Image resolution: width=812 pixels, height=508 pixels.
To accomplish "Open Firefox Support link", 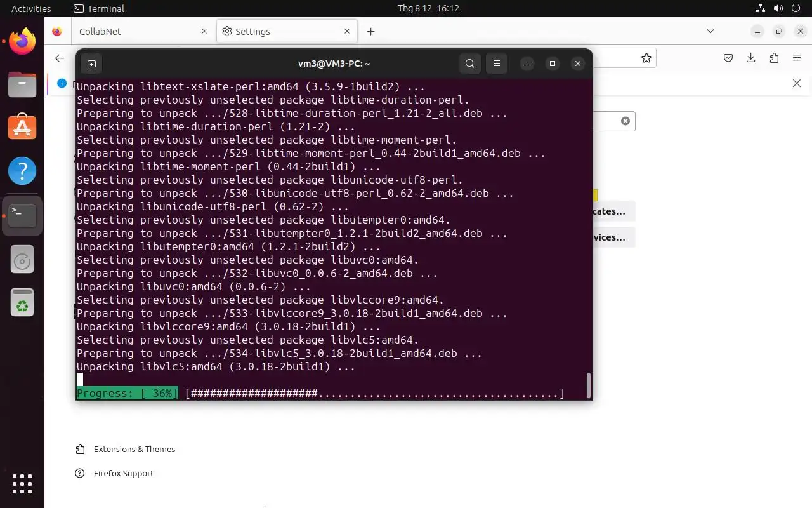I will (x=114, y=473).
